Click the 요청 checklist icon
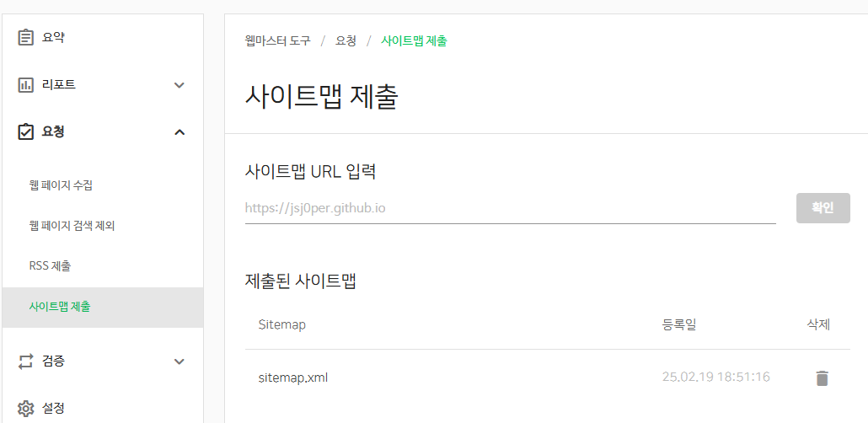The height and width of the screenshot is (423, 868). (x=25, y=131)
